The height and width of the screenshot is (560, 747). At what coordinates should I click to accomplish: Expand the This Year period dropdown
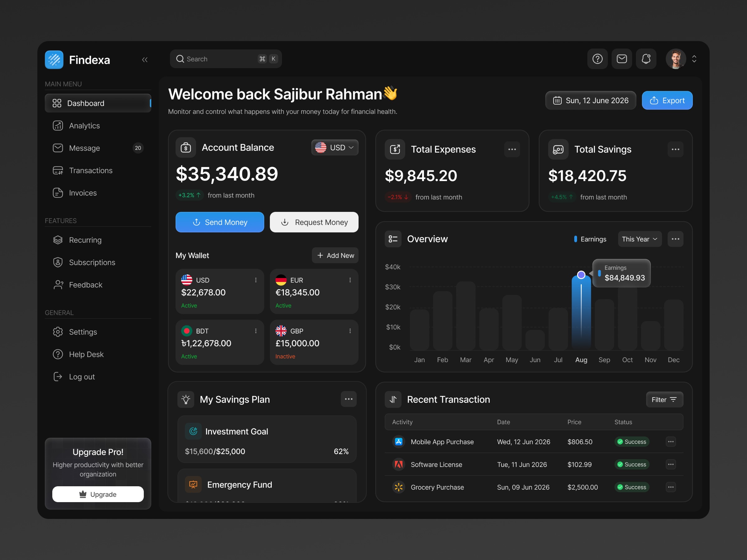(x=640, y=239)
